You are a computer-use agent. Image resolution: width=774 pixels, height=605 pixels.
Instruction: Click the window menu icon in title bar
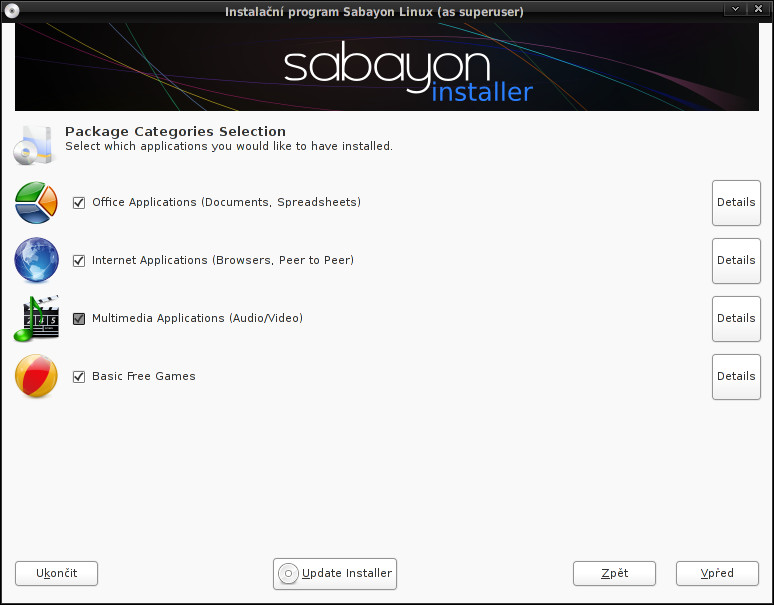pos(11,10)
